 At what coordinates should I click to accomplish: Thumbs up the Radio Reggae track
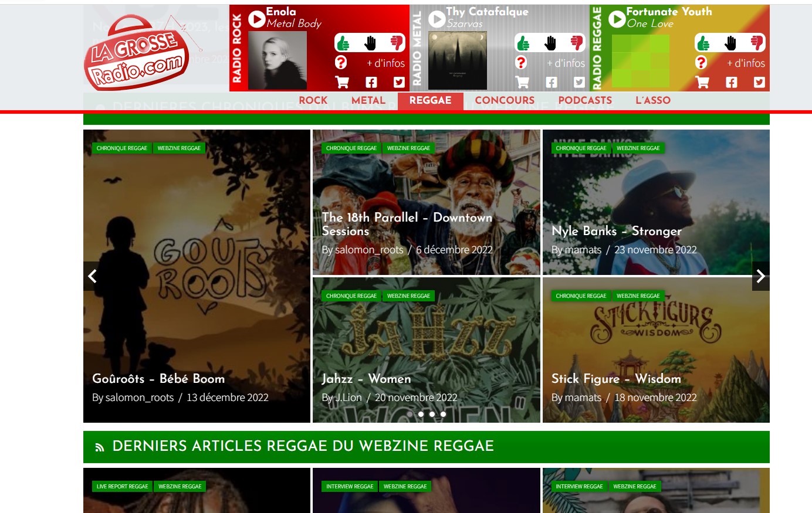(704, 43)
